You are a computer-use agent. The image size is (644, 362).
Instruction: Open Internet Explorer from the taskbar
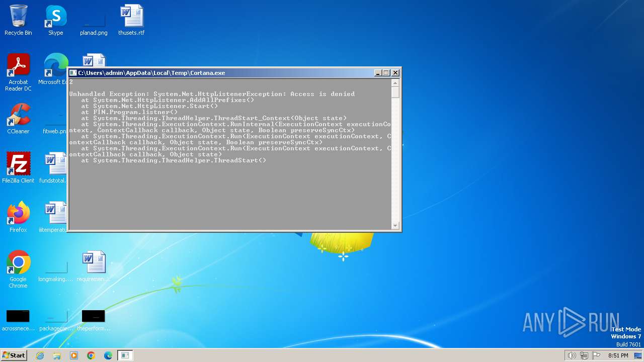(40, 355)
